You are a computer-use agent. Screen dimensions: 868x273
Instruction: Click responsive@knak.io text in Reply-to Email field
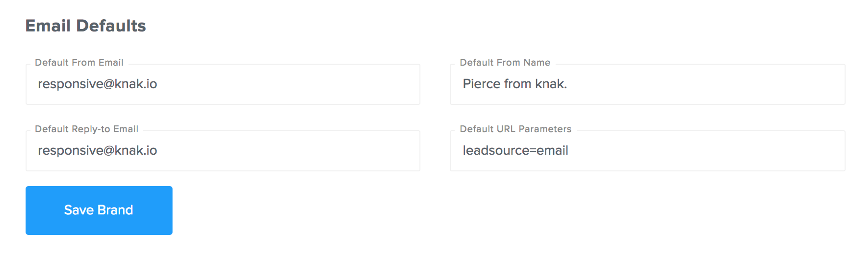tap(97, 150)
